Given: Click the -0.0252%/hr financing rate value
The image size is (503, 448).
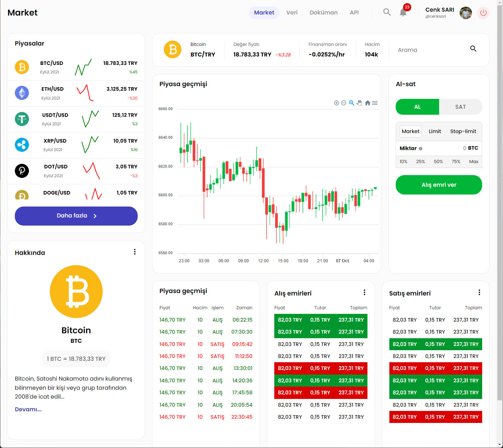Looking at the screenshot, I should click(327, 54).
